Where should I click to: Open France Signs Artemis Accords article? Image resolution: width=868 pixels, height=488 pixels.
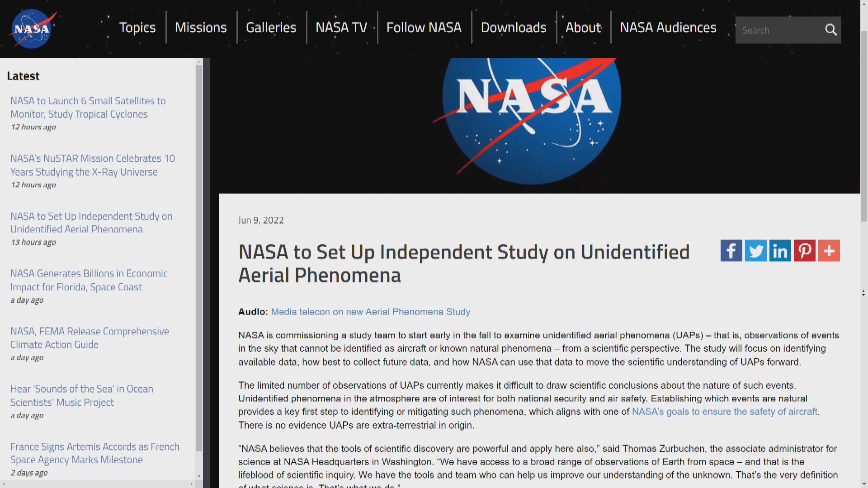click(94, 453)
